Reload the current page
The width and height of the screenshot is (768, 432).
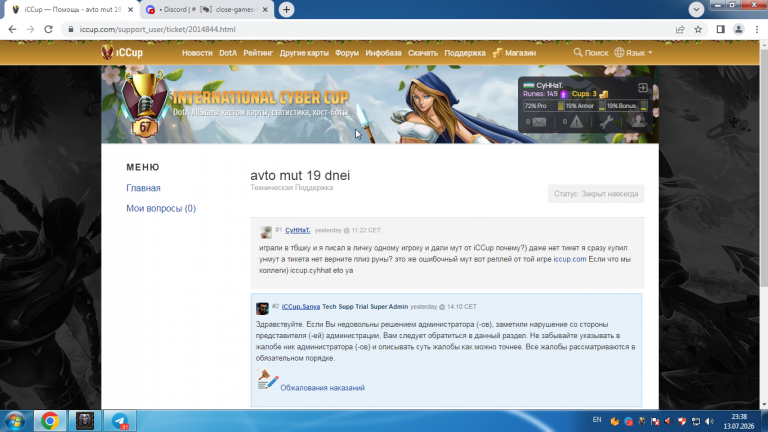(x=48, y=29)
